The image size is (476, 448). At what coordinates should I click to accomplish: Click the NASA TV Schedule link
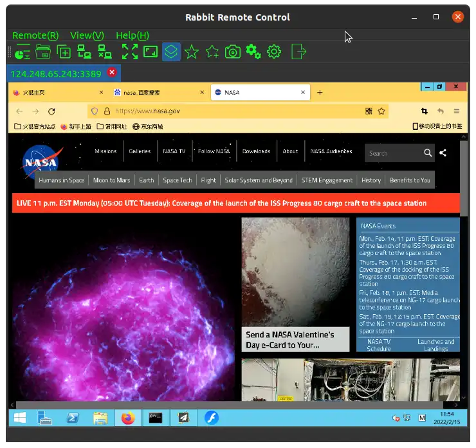pos(379,345)
